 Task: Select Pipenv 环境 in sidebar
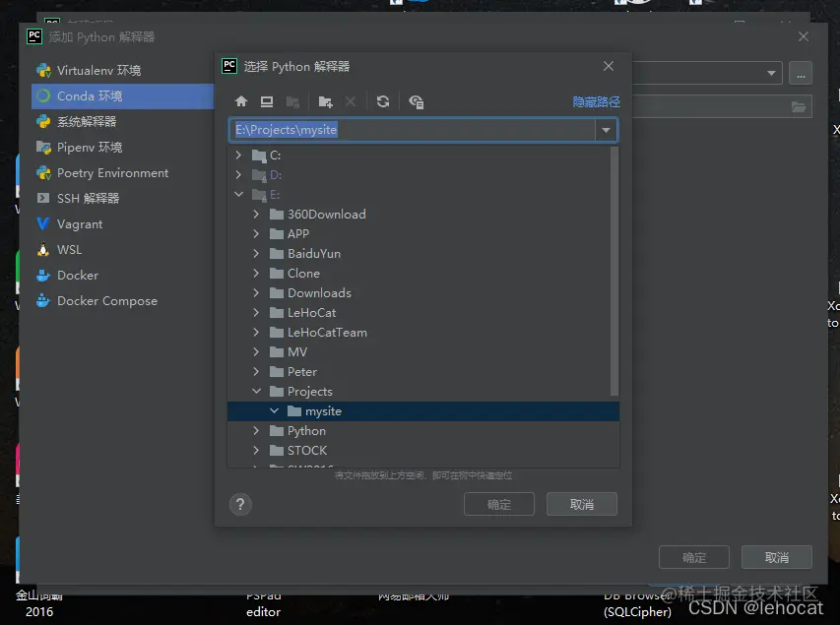tap(123, 148)
